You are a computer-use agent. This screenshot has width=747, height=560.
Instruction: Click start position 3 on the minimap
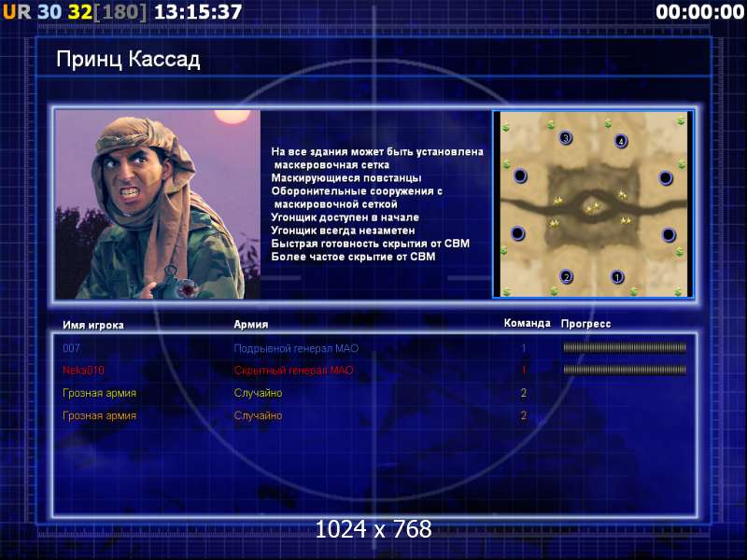[566, 138]
